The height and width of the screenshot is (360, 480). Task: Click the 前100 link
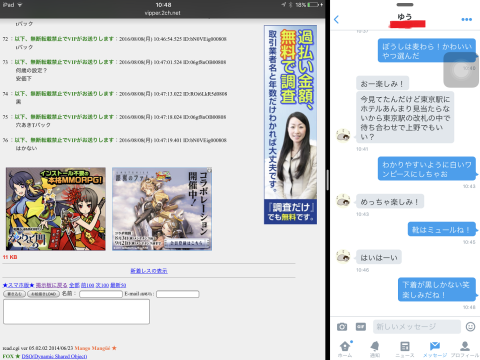pyautogui.click(x=87, y=285)
